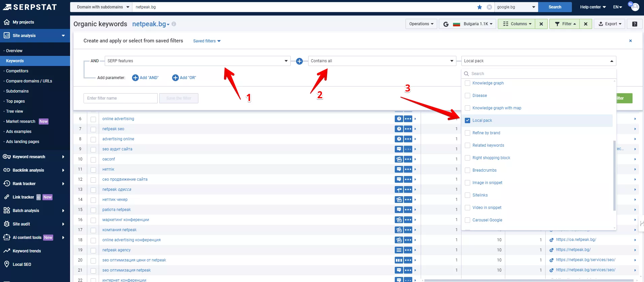Viewport: 644px width, 282px height.
Task: Open the google.bg search engine dropdown
Action: (x=516, y=7)
